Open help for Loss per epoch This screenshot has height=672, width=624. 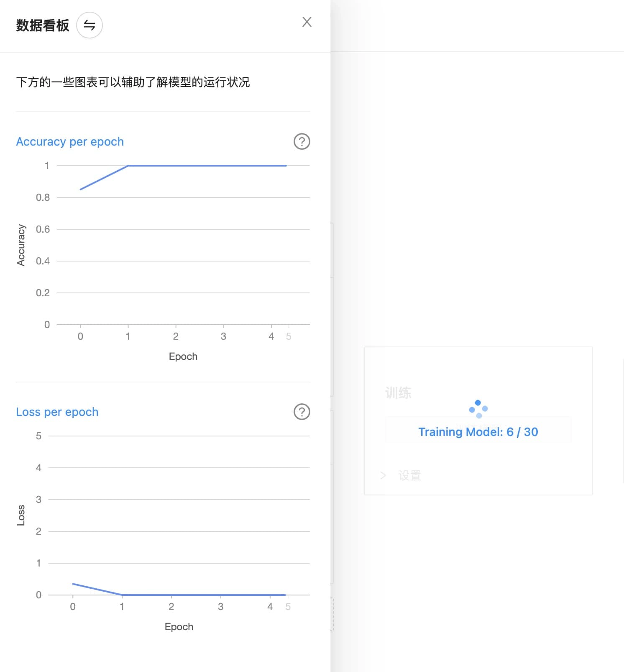[x=302, y=412]
